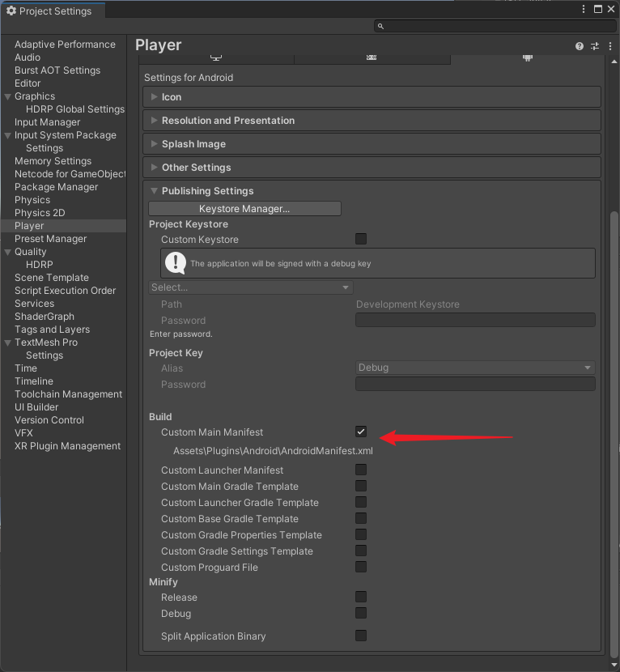The image size is (620, 672).
Task: Click the AndroidManifest.xml path text
Action: pos(273,451)
